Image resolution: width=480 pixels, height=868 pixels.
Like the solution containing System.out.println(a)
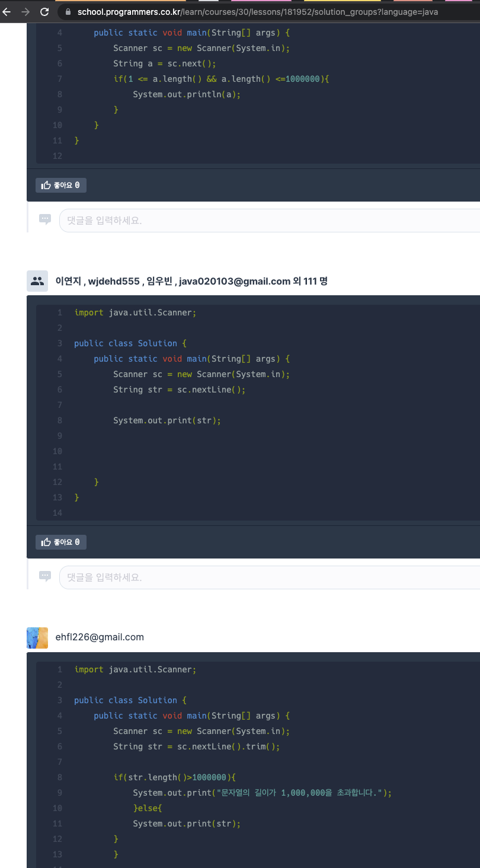(x=61, y=186)
